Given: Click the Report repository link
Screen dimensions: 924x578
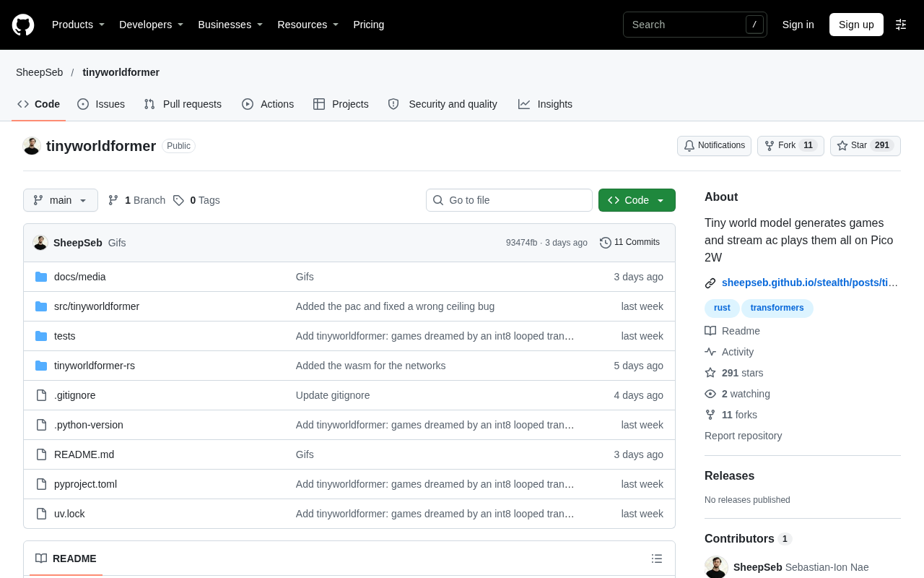Looking at the screenshot, I should pos(743,436).
